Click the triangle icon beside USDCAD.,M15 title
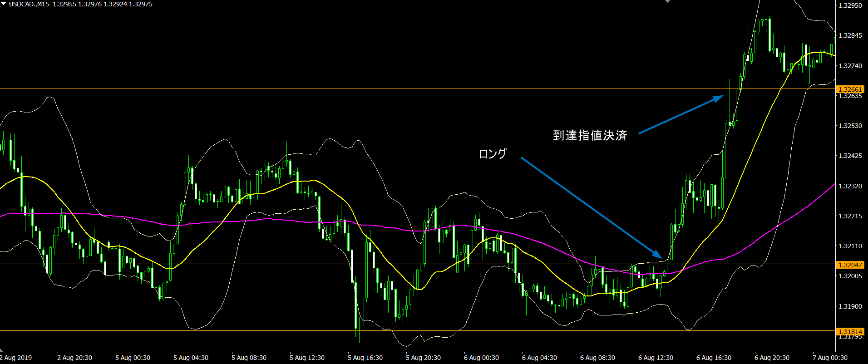868x364 pixels. click(3, 4)
